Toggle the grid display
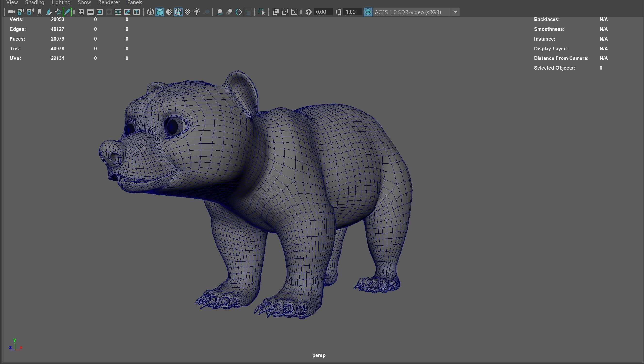The width and height of the screenshot is (644, 364). (81, 12)
